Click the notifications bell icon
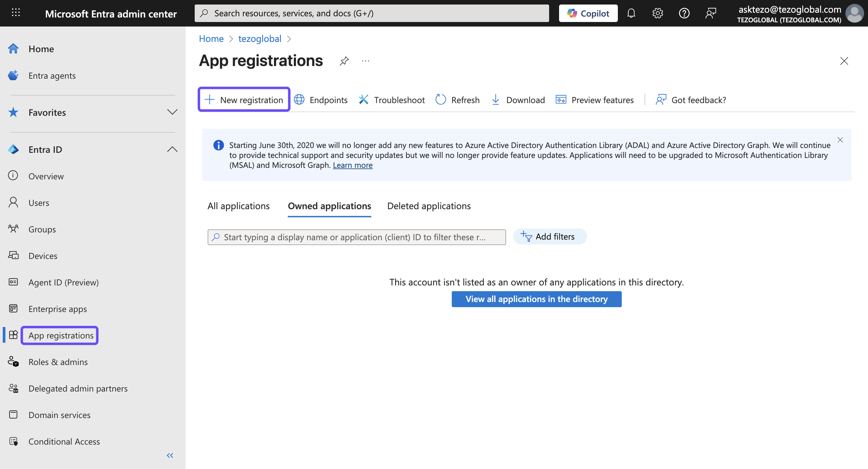The width and height of the screenshot is (868, 469). point(631,13)
